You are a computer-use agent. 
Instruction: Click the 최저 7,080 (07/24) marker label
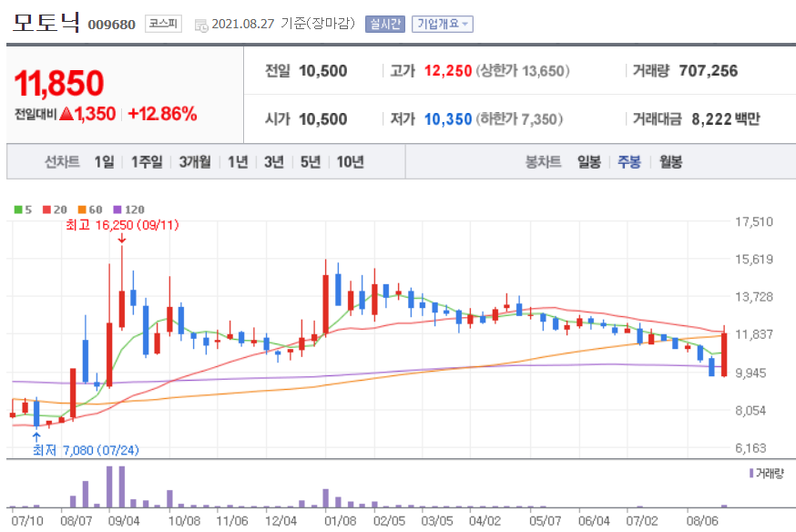point(86,450)
